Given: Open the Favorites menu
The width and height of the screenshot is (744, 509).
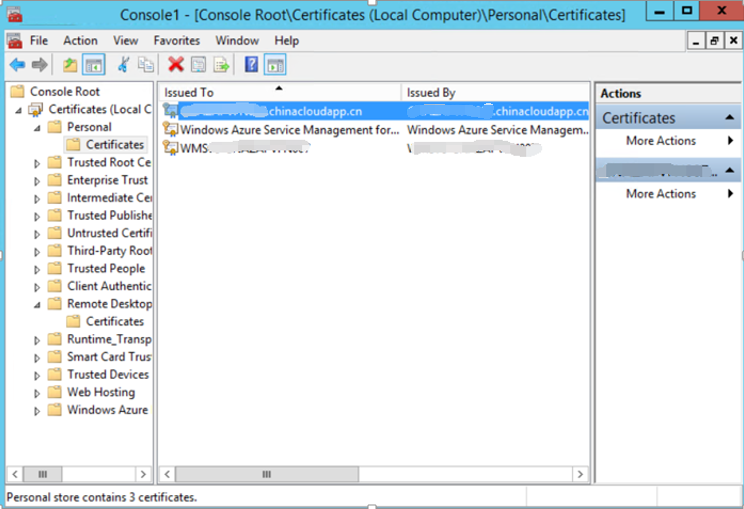Looking at the screenshot, I should pyautogui.click(x=176, y=41).
